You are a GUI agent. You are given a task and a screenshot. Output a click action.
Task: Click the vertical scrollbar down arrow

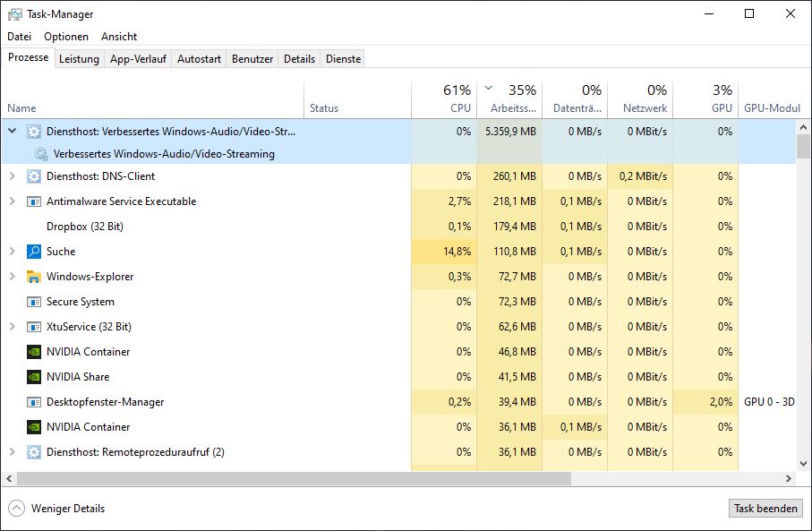803,464
